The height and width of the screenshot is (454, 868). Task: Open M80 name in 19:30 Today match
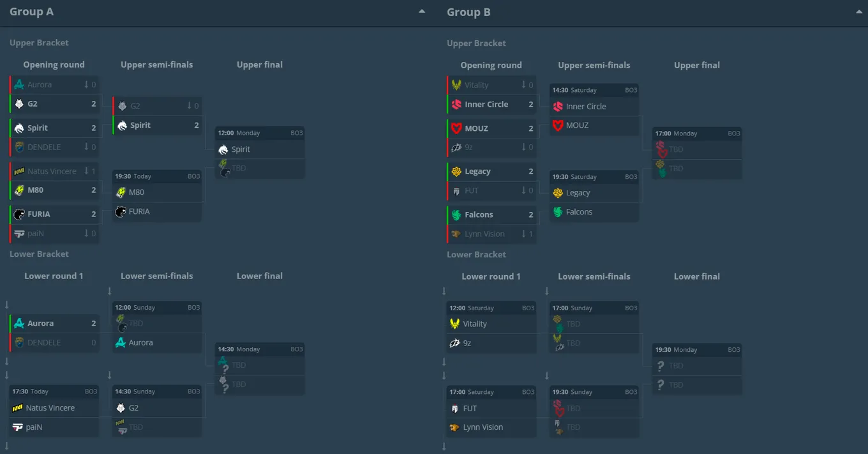137,192
